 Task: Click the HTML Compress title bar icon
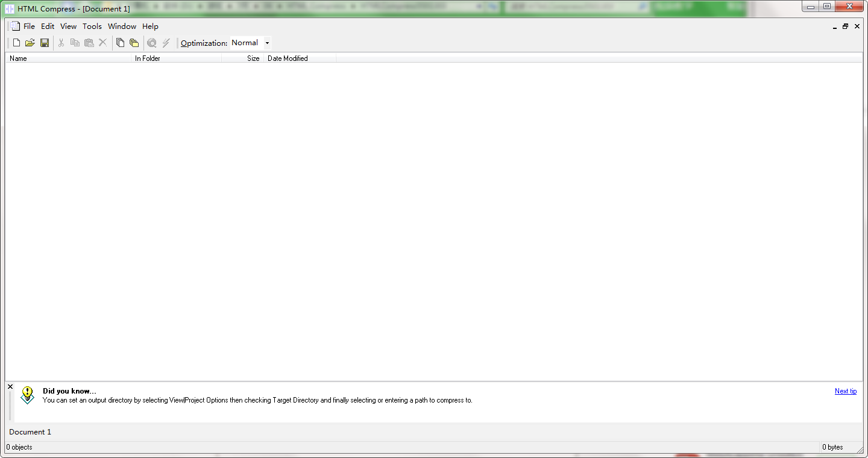tap(10, 8)
